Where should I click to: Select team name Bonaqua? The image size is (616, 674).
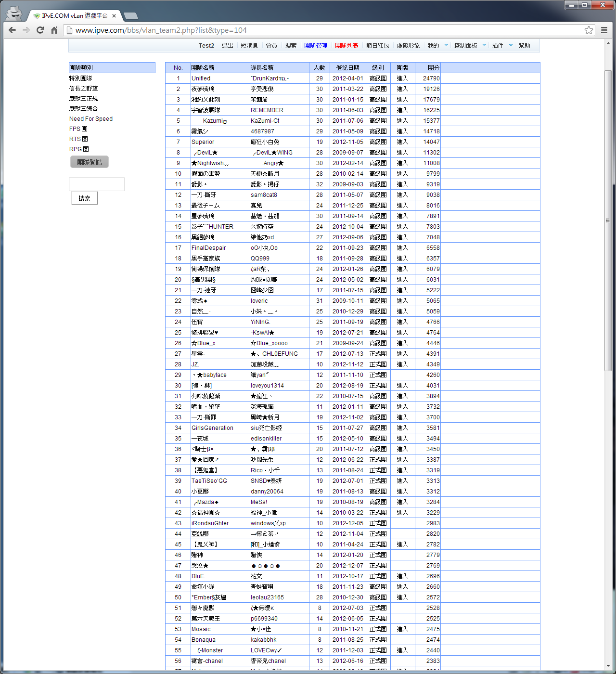click(x=204, y=640)
